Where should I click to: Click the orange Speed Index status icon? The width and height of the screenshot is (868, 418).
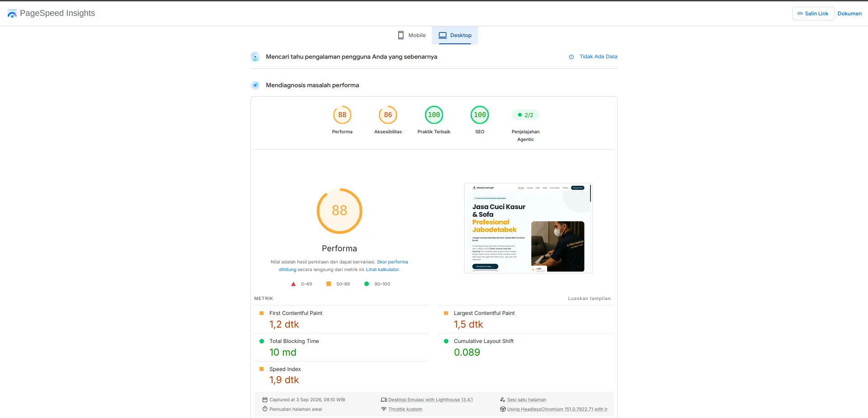tap(261, 369)
